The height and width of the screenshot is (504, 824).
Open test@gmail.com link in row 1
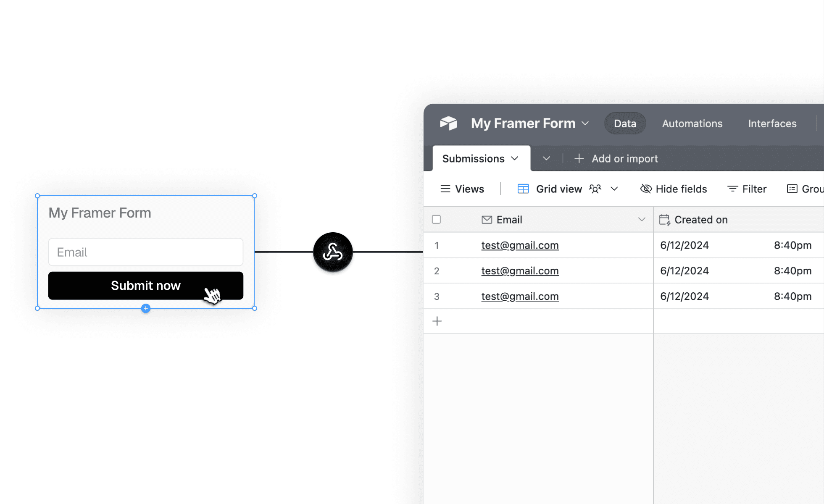point(520,245)
